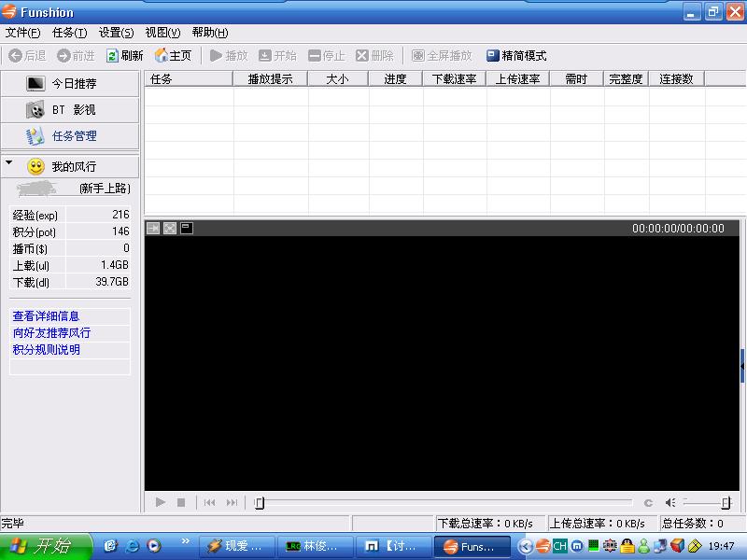Switch to the 【讨 taskbar window

click(x=393, y=546)
